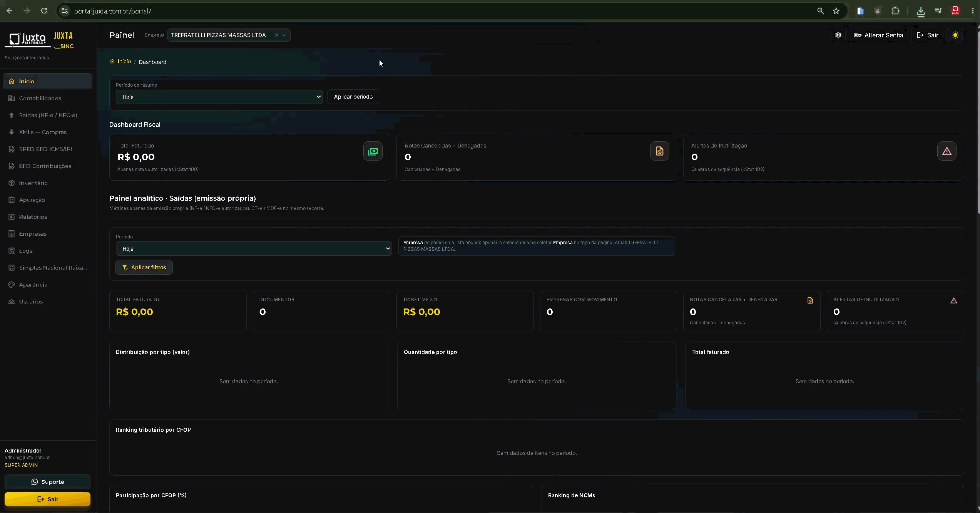
Task: Click the Relatórios chart icon in sidebar
Action: (12, 217)
